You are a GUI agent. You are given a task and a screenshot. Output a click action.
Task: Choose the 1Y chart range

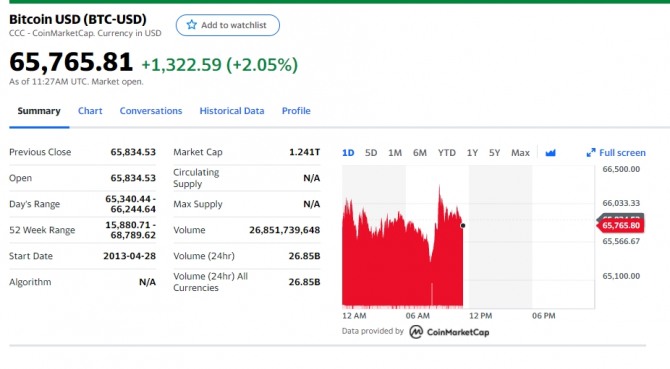(x=472, y=152)
